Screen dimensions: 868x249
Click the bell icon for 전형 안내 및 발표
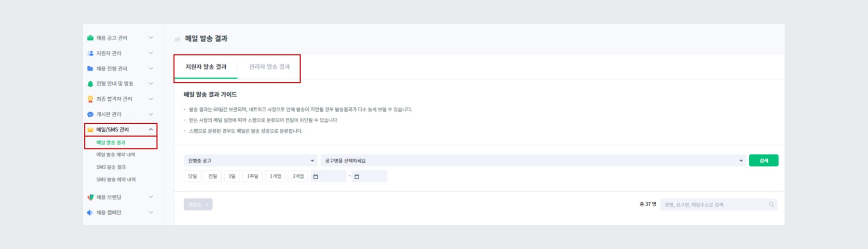click(x=90, y=84)
